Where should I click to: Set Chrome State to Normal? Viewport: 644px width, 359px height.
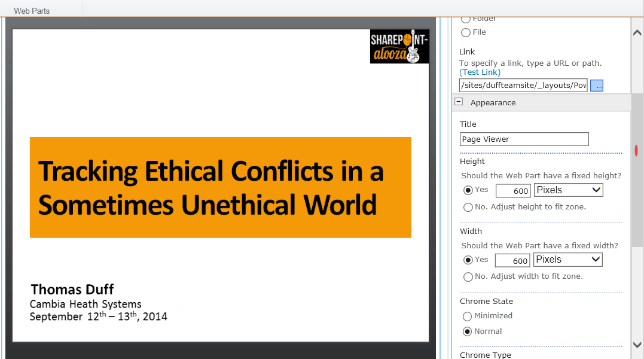468,331
